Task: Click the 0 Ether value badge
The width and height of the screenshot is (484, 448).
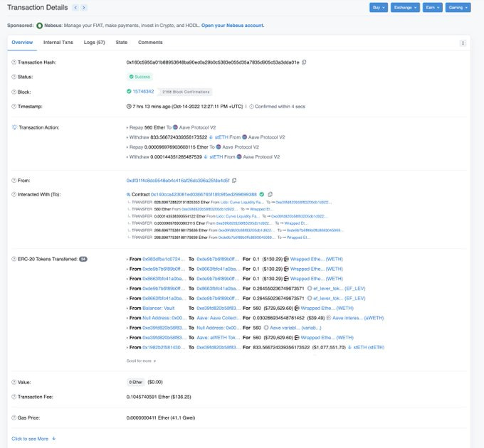Action: point(136,382)
